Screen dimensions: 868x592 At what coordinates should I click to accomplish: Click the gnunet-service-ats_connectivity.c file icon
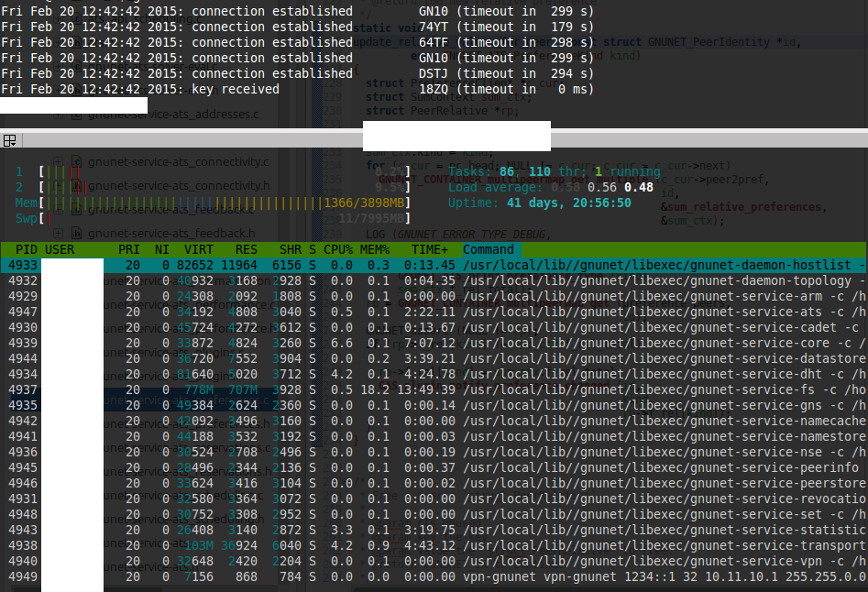(x=77, y=162)
